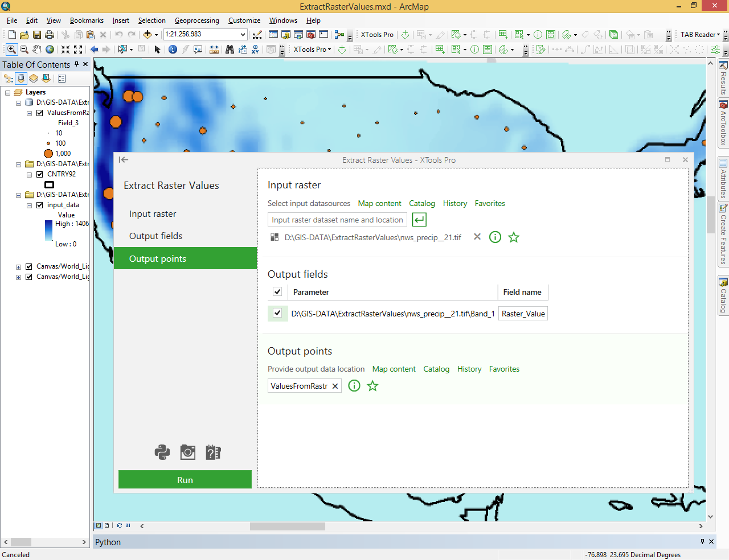The height and width of the screenshot is (560, 729).
Task: Click the orange 1,000 symbol in legend
Action: click(x=48, y=154)
